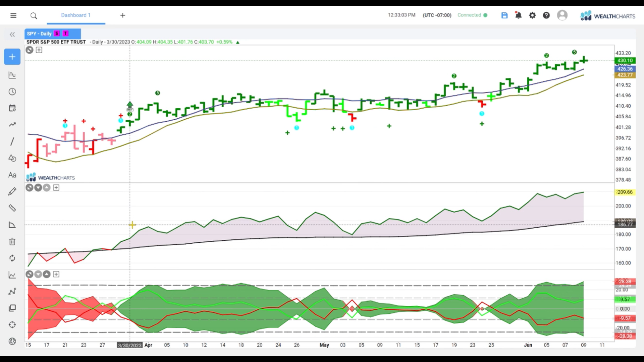This screenshot has height=362, width=644.
Task: Open the clock timeframe icon
Action: [12, 92]
